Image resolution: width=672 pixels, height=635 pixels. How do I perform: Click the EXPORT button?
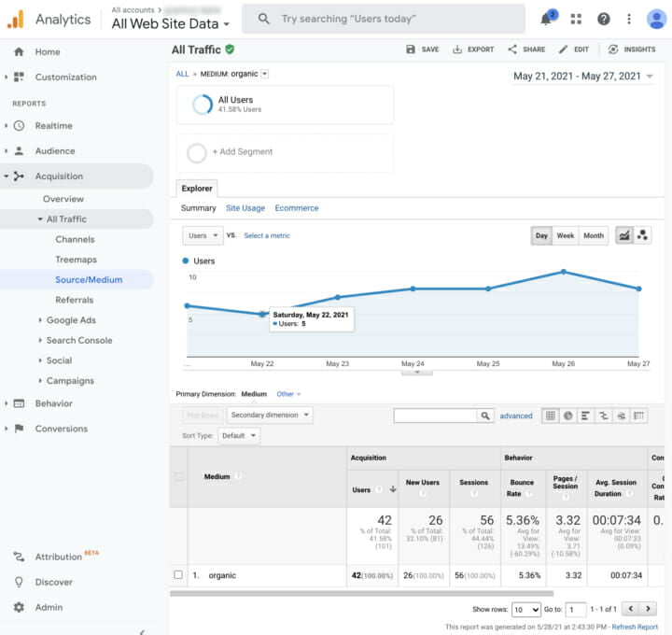(473, 49)
